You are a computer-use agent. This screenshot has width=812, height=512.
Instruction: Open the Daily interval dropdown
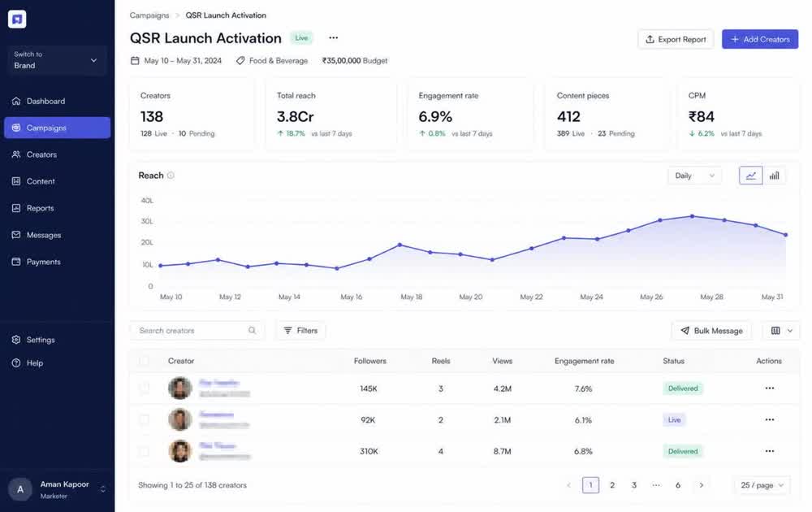pyautogui.click(x=694, y=176)
